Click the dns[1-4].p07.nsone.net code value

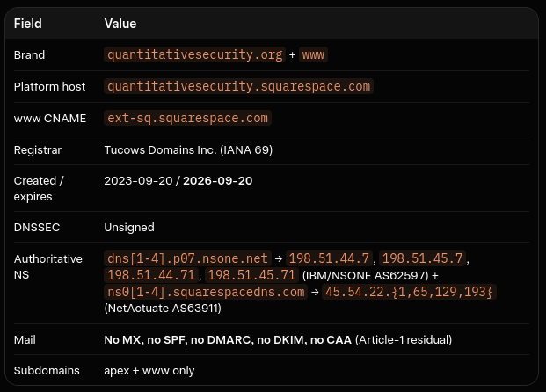[x=187, y=258]
